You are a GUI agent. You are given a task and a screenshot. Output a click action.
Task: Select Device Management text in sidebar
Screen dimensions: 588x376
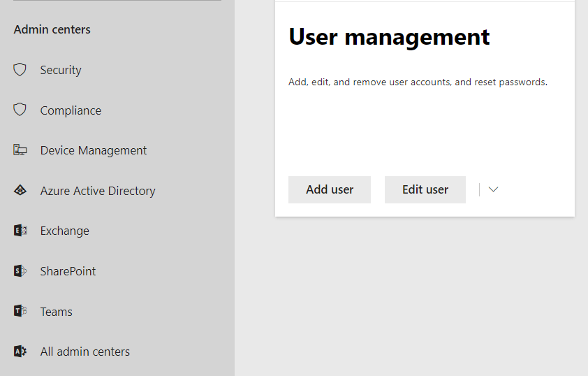click(x=94, y=150)
